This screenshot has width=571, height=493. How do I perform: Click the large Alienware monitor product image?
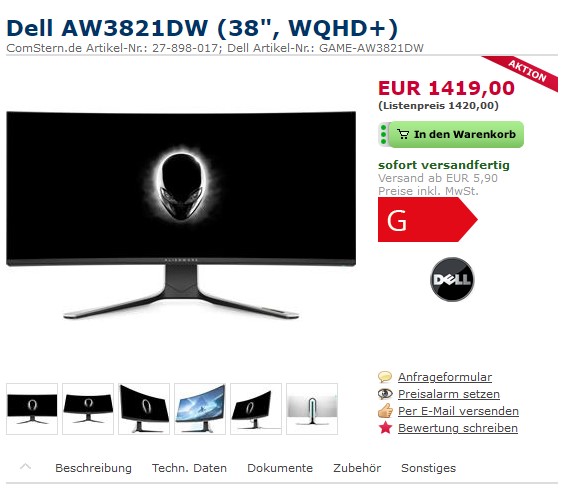(x=181, y=215)
